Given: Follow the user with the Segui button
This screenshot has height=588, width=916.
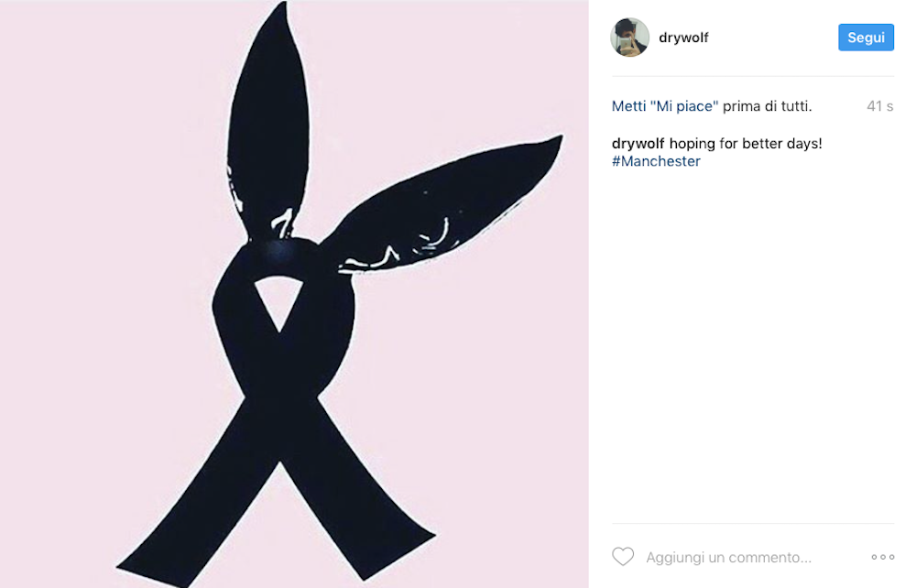Looking at the screenshot, I should tap(866, 38).
